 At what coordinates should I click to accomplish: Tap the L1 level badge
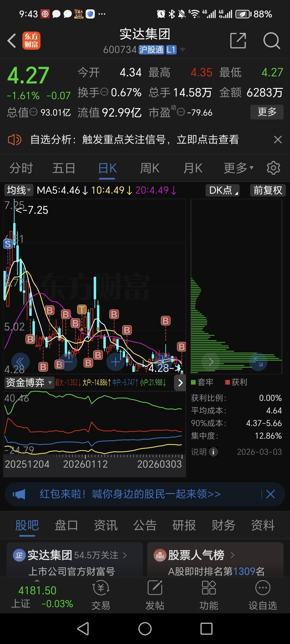pyautogui.click(x=171, y=50)
